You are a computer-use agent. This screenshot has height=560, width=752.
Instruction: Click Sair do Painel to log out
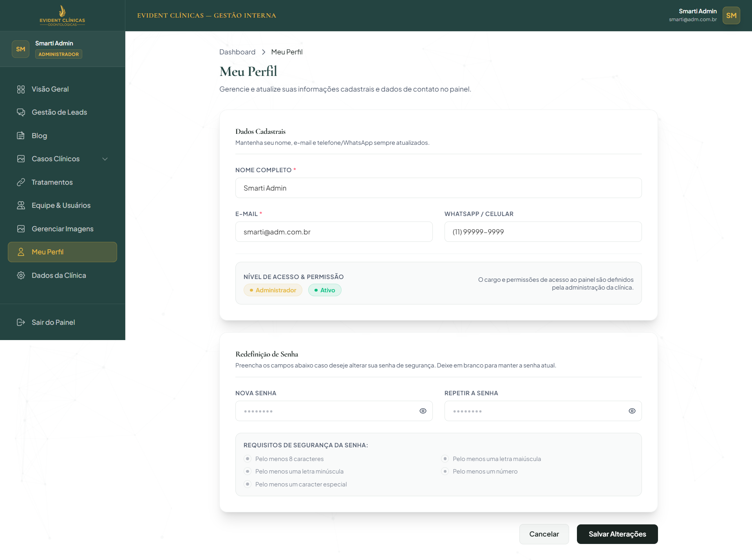62,322
